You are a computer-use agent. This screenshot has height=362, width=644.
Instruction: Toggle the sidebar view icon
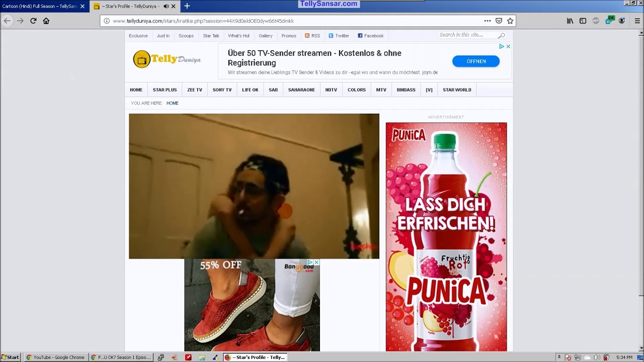[x=583, y=21]
